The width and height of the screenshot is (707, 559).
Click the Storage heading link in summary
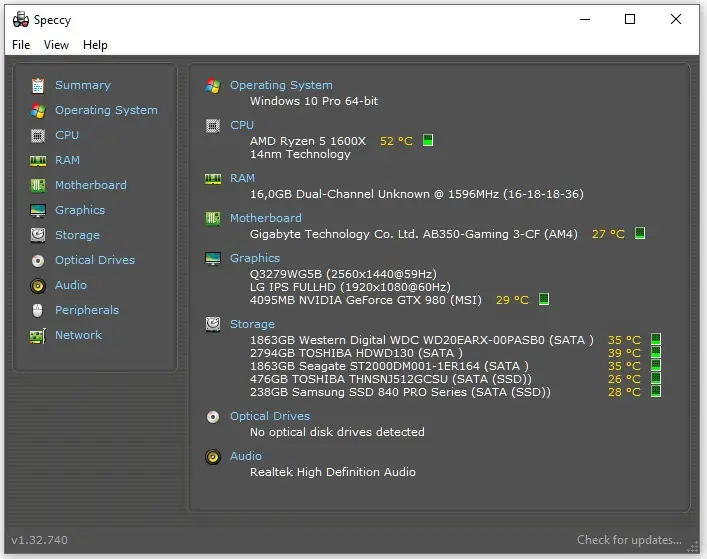point(252,324)
